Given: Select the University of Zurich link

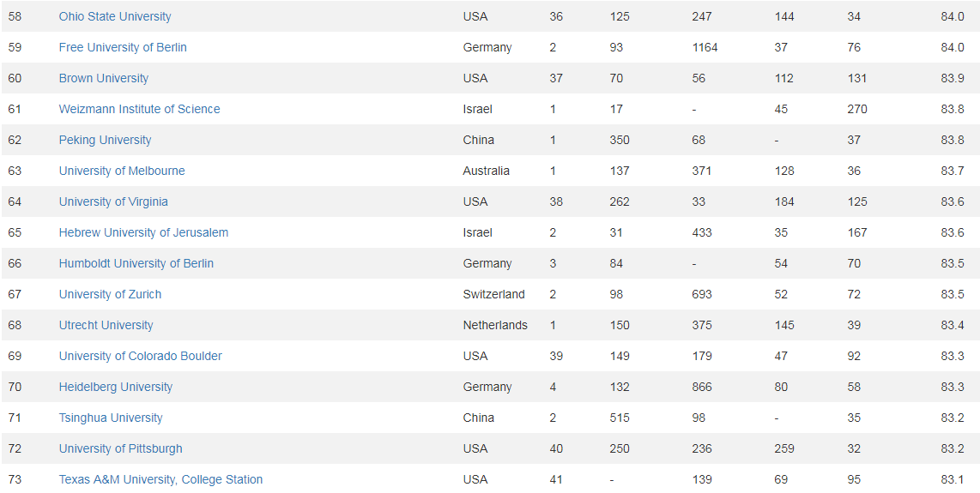Looking at the screenshot, I should (x=110, y=294).
